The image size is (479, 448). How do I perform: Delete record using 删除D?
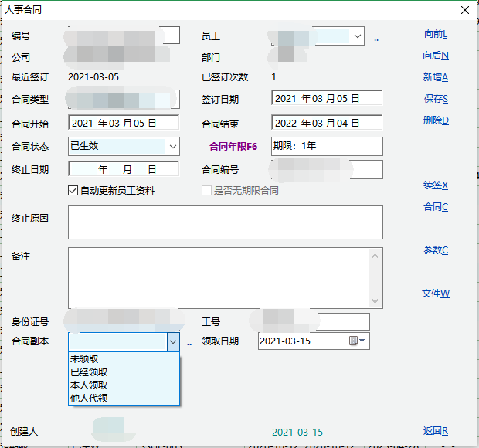[x=435, y=120]
